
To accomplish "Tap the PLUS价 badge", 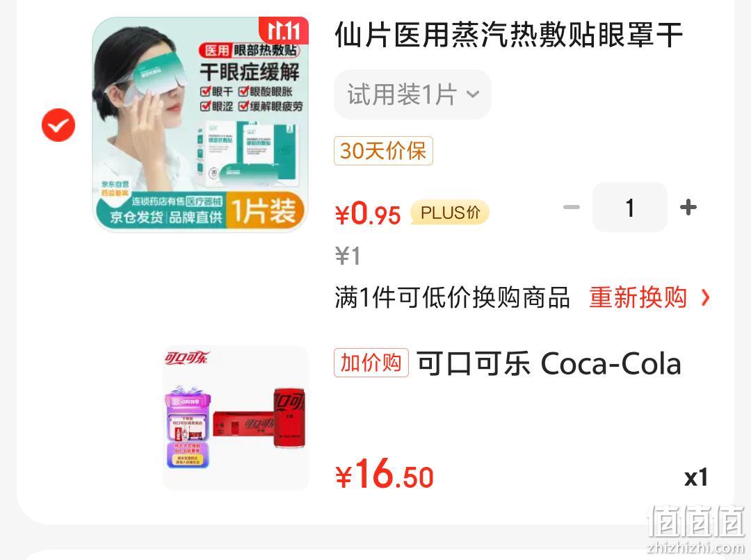I will coord(450,213).
